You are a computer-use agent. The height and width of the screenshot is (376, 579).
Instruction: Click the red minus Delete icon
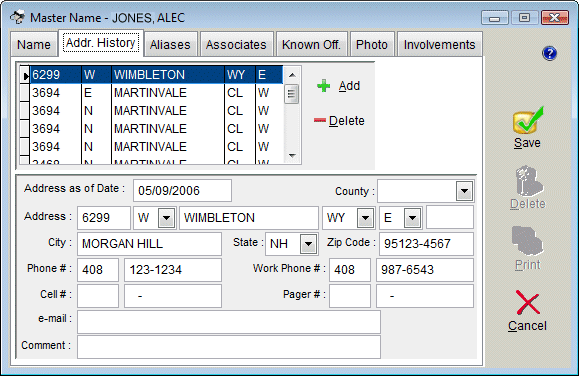(x=320, y=120)
